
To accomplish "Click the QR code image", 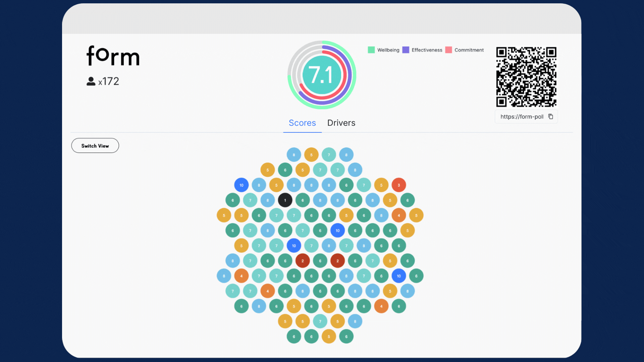I will coord(526,77).
